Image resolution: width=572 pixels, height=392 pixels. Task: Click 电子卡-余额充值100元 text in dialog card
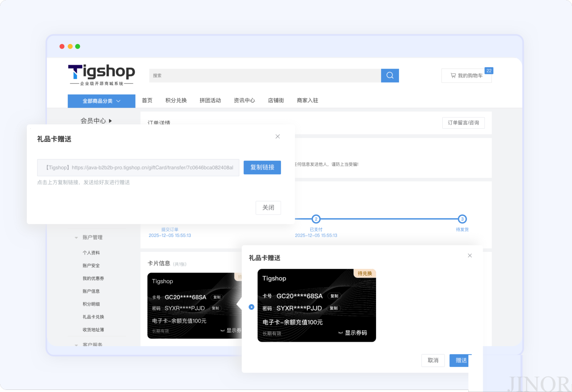pos(292,322)
